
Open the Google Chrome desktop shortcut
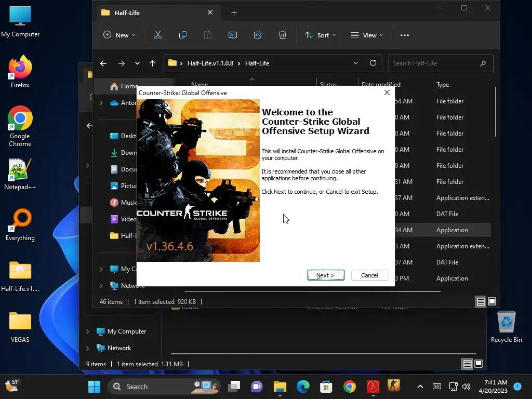20,126
